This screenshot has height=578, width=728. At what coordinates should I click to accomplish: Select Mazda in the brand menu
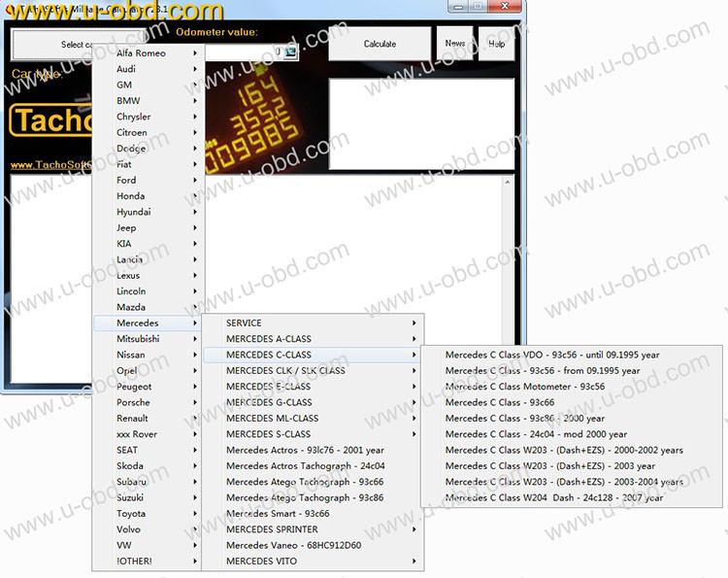[x=149, y=307]
